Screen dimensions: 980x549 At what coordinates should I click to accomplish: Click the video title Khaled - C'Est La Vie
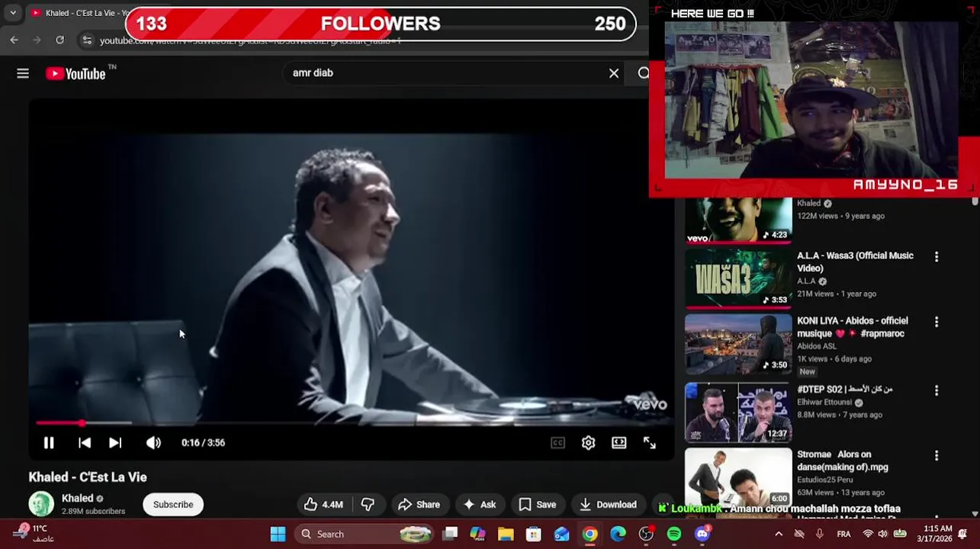point(88,477)
